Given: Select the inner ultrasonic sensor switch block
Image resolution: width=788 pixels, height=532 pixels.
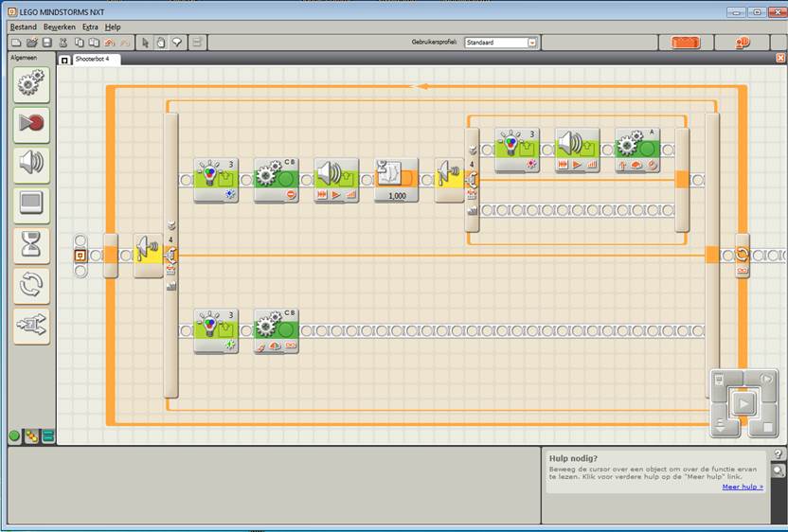Looking at the screenshot, I should 449,181.
